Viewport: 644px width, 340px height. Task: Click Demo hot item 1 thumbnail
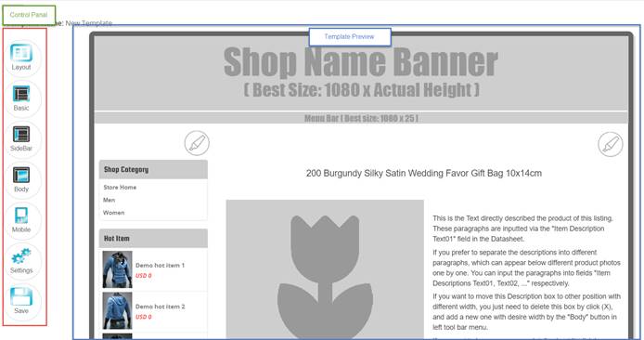coord(118,269)
